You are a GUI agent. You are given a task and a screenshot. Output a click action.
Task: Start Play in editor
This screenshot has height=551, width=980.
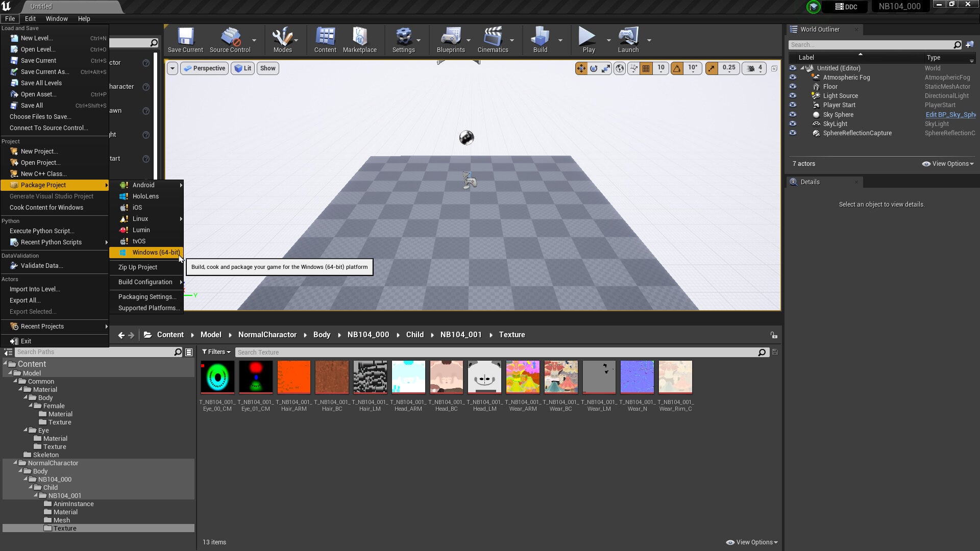pyautogui.click(x=589, y=40)
